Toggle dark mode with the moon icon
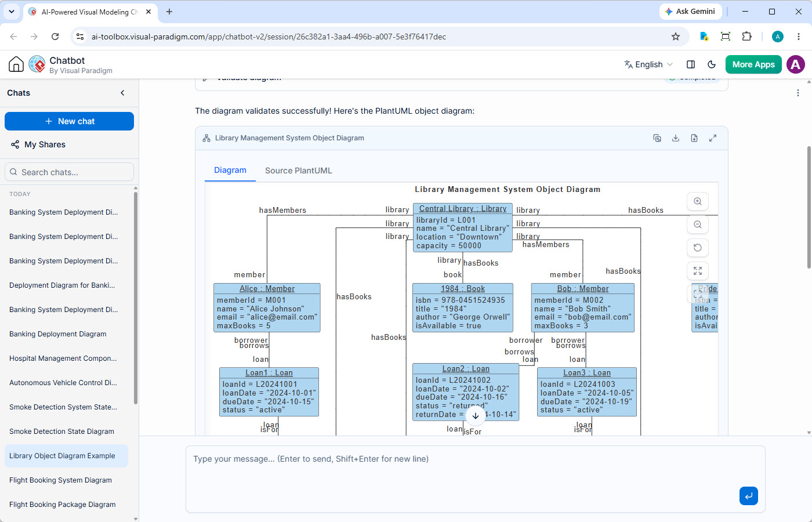This screenshot has width=812, height=522. point(712,64)
